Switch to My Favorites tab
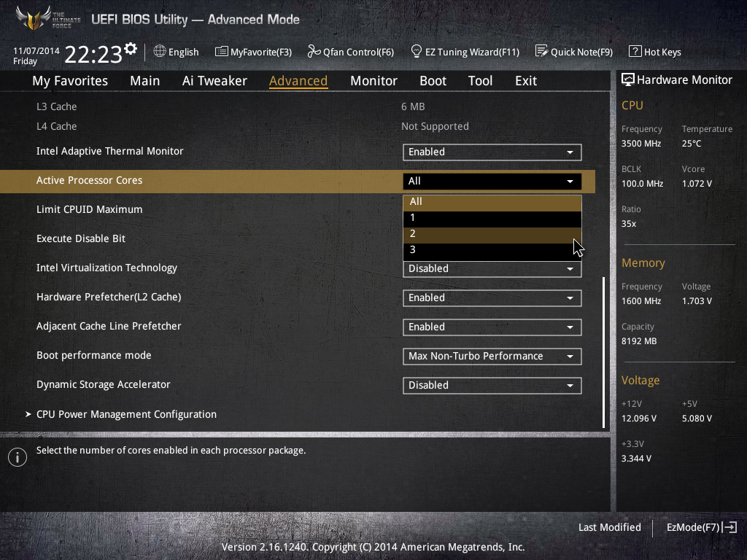 tap(70, 81)
